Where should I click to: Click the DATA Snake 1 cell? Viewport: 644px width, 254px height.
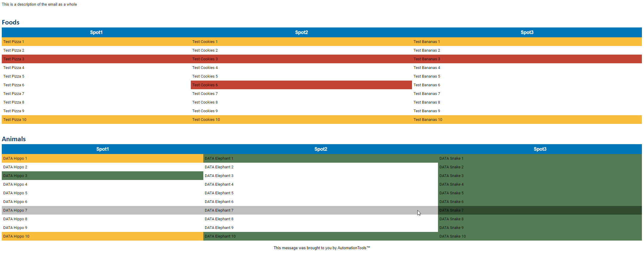(540, 158)
